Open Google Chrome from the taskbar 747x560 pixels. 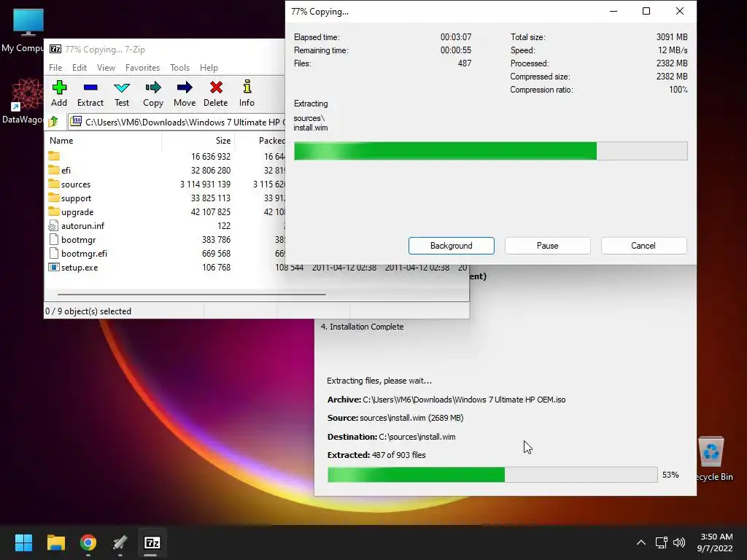point(88,542)
